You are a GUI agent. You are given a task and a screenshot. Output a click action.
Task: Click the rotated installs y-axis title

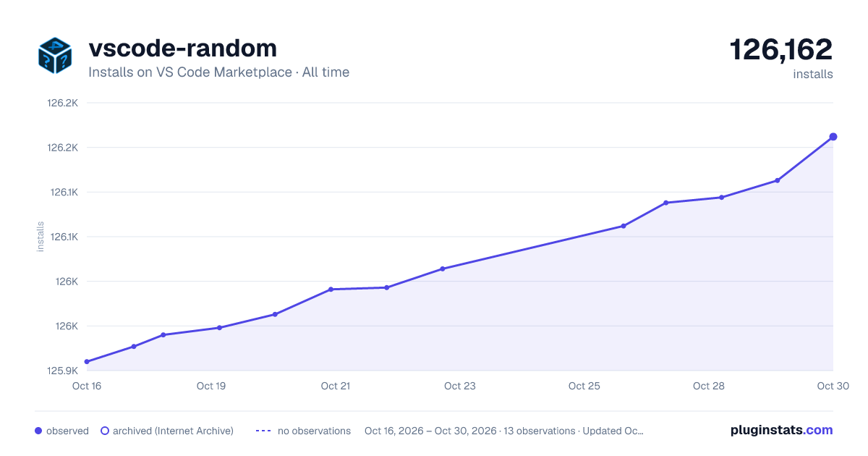pyautogui.click(x=41, y=237)
